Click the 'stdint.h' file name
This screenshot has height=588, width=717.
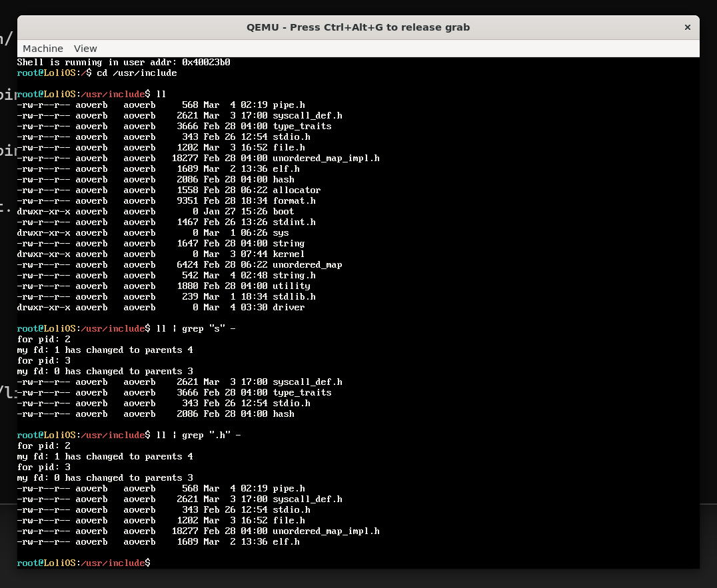click(294, 222)
